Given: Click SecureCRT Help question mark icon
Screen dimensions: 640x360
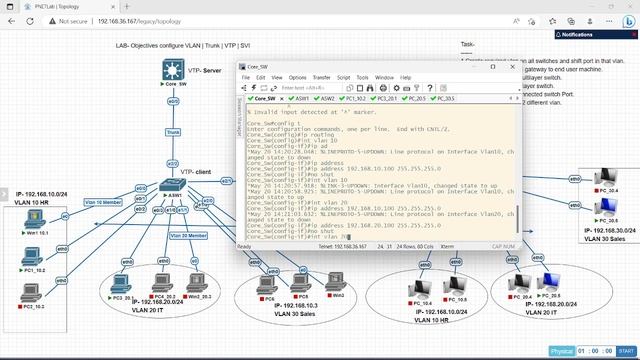Looking at the screenshot, I should tap(430, 88).
